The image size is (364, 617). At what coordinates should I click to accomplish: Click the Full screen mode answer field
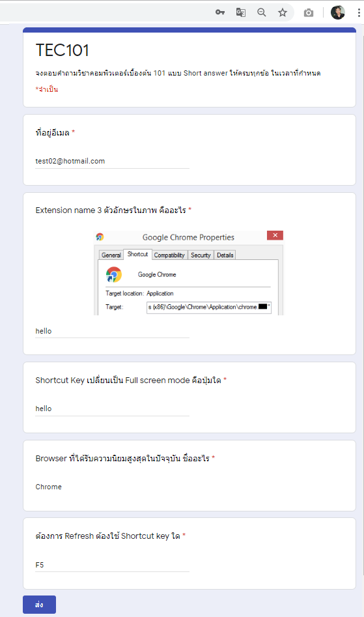click(112, 409)
